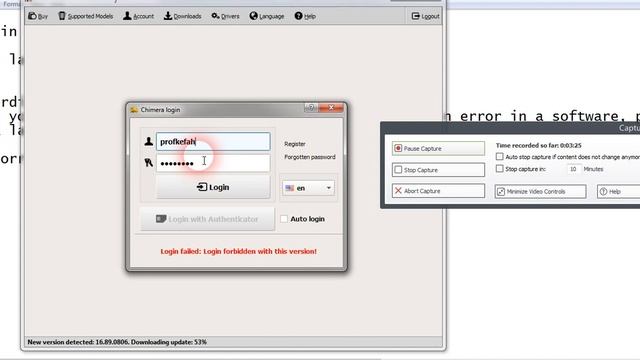Click the password input field
The image size is (640, 360).
pyautogui.click(x=213, y=163)
